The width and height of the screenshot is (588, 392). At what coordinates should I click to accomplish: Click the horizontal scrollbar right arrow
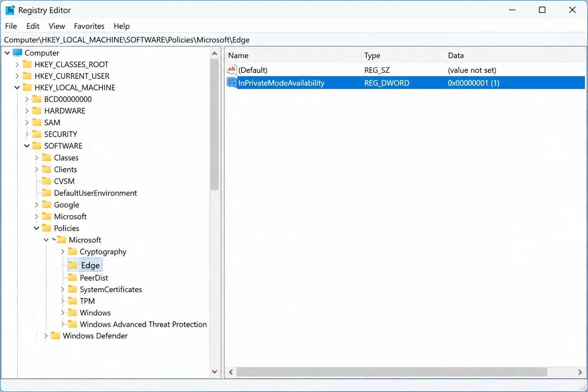point(580,372)
